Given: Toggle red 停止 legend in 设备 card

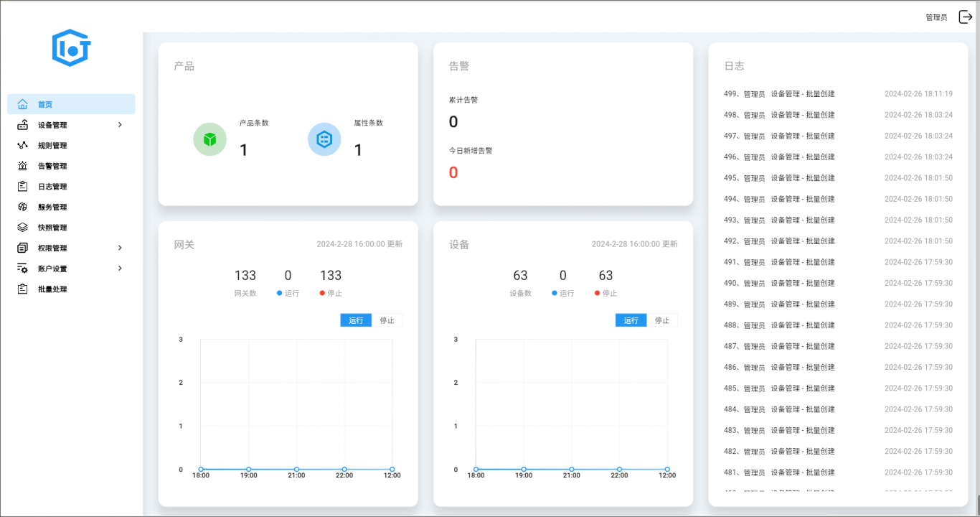Looking at the screenshot, I should point(606,293).
